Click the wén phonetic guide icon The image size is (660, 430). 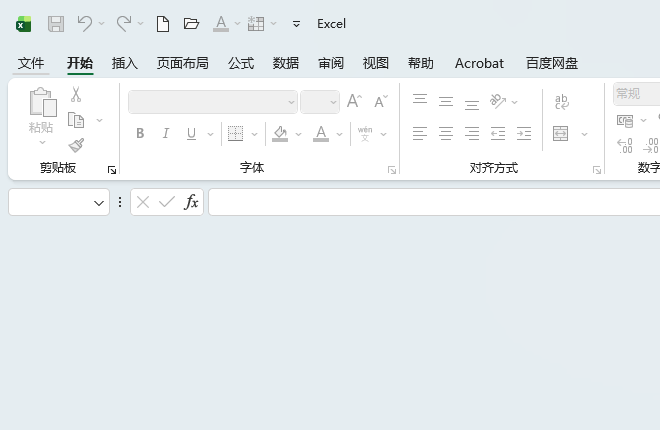(x=365, y=134)
